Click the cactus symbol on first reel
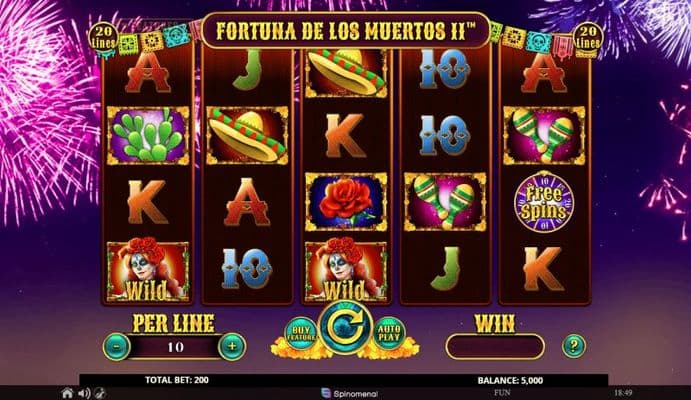 (148, 136)
